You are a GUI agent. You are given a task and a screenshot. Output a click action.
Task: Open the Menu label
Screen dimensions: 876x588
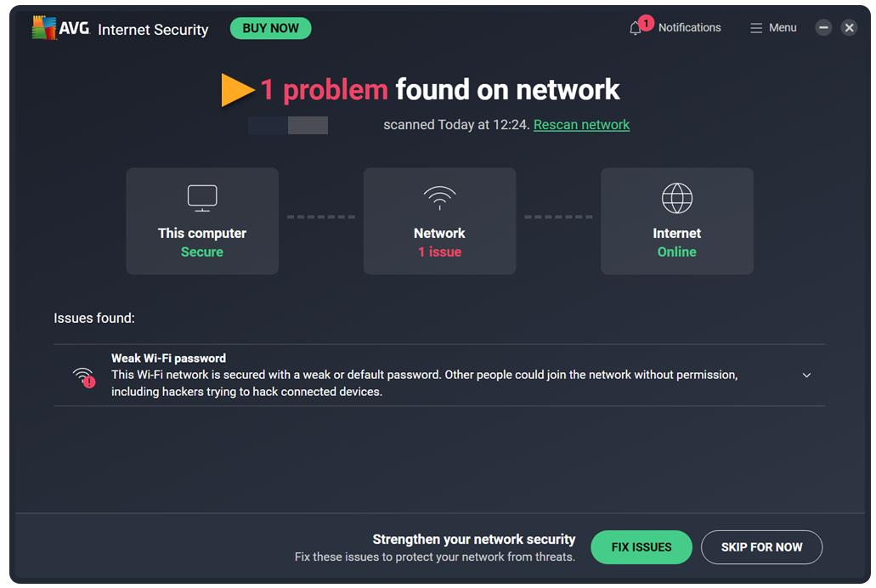coord(783,28)
